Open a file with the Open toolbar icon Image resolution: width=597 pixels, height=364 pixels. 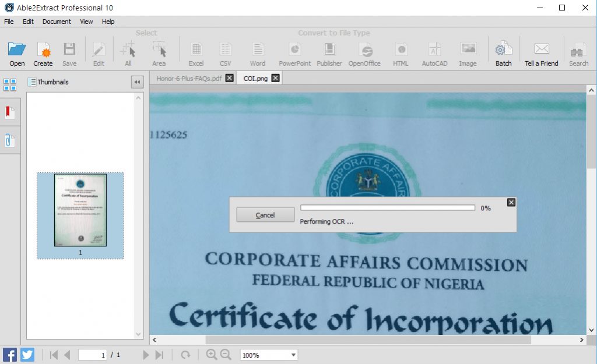click(17, 50)
